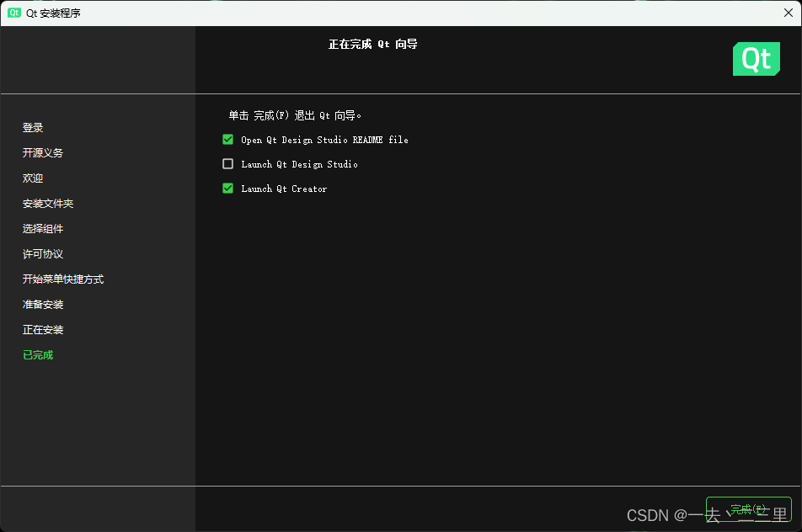
Task: Select the 登录 step in the sidebar
Action: point(33,128)
